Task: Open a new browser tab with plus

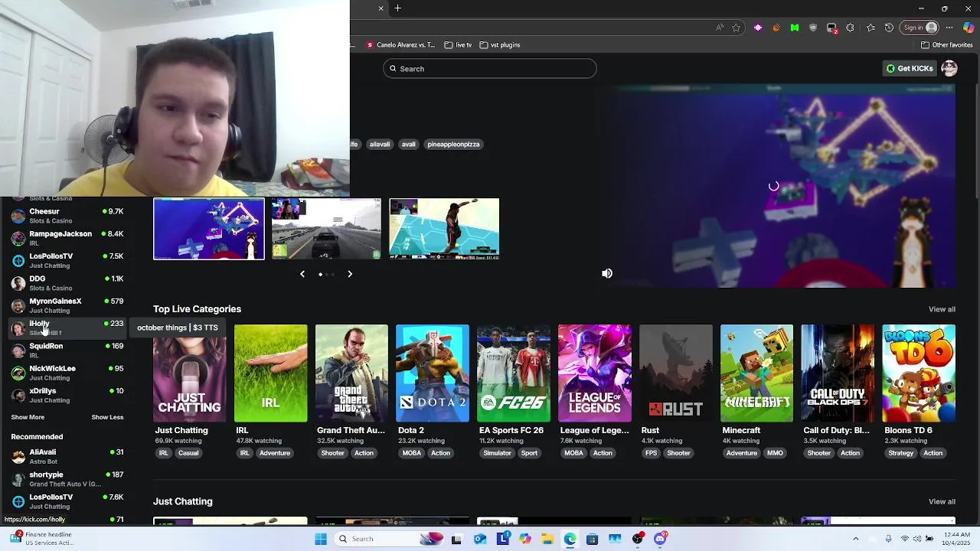Action: tap(397, 8)
